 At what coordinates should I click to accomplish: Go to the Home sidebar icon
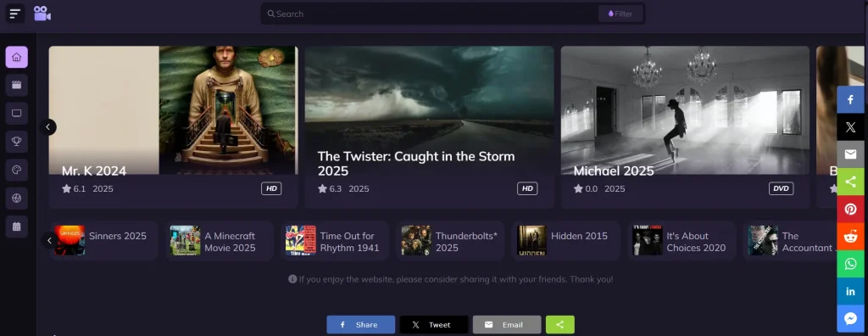tap(17, 57)
